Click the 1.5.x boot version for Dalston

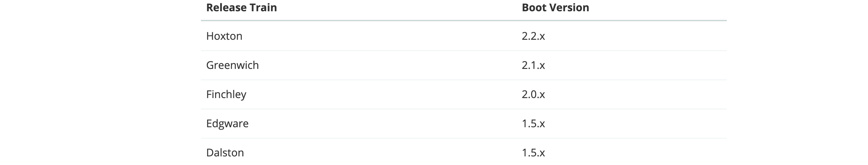point(533,152)
